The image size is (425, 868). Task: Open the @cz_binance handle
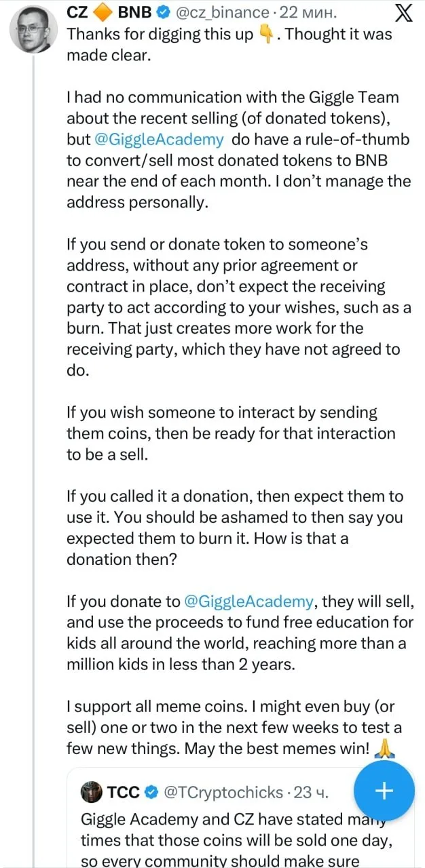(x=221, y=12)
